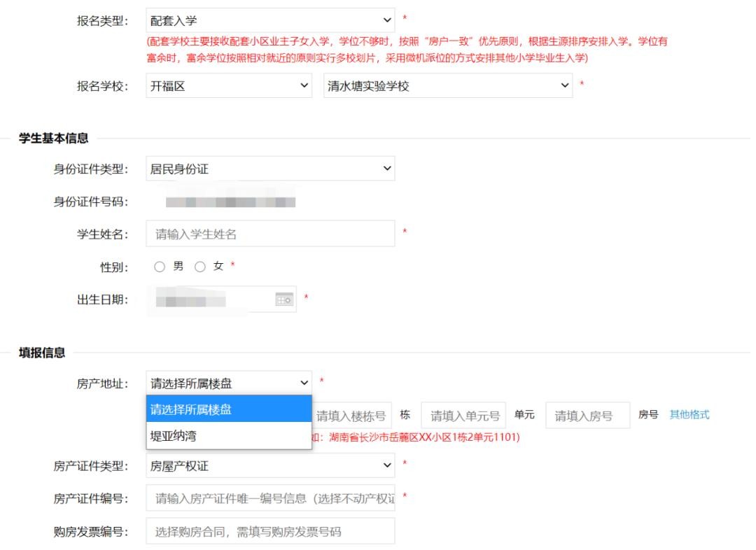The image size is (756, 550).
Task: Expand the 开福区 district dropdown
Action: click(229, 86)
